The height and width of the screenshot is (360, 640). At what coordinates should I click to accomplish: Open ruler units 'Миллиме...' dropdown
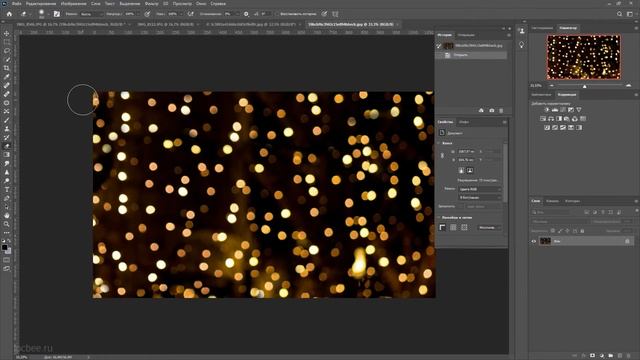(x=489, y=227)
